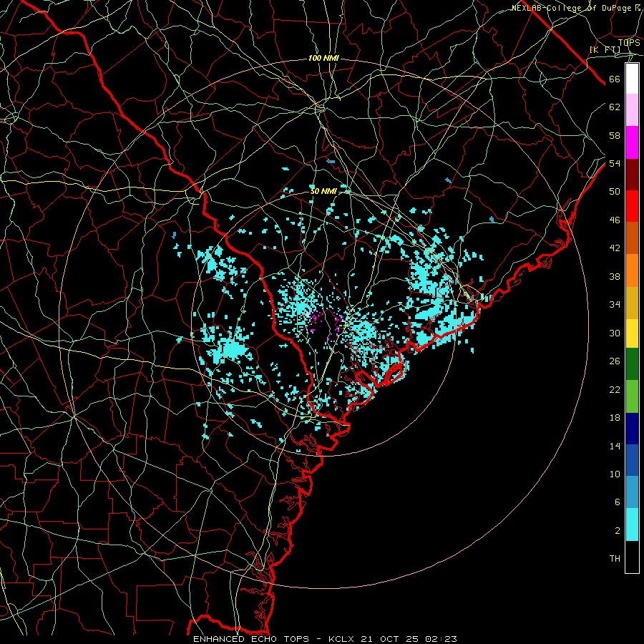The image size is (644, 644).
Task: Click the light pink 62 swatch in legend
Action: 632,110
